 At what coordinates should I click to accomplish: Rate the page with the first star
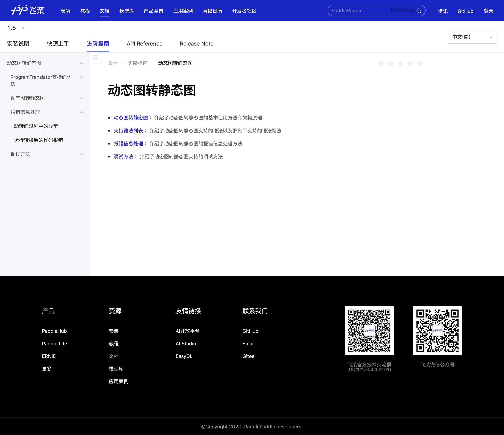[381, 64]
